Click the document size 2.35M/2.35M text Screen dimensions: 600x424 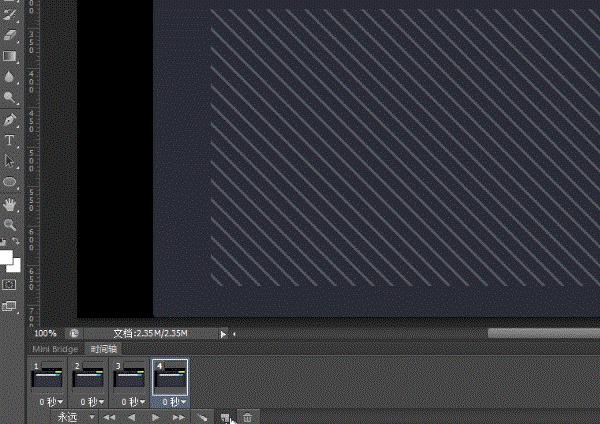coord(150,333)
